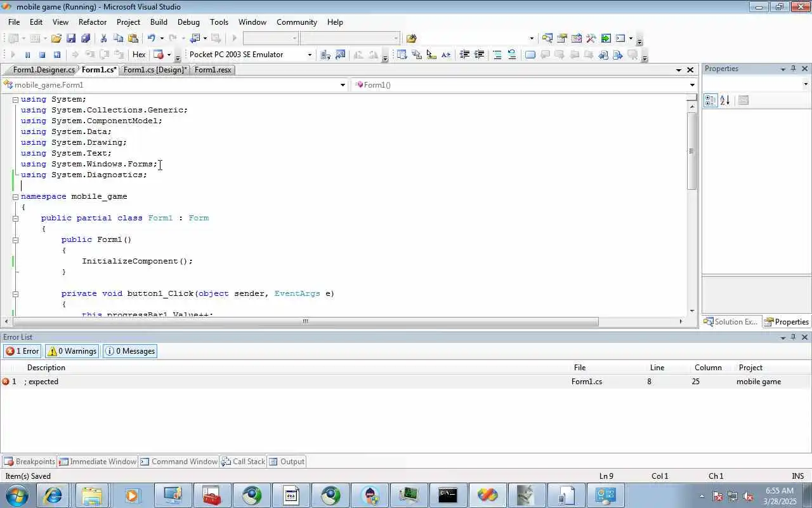Open Internet Explorer from the taskbar
This screenshot has width=812, height=508.
click(x=53, y=495)
